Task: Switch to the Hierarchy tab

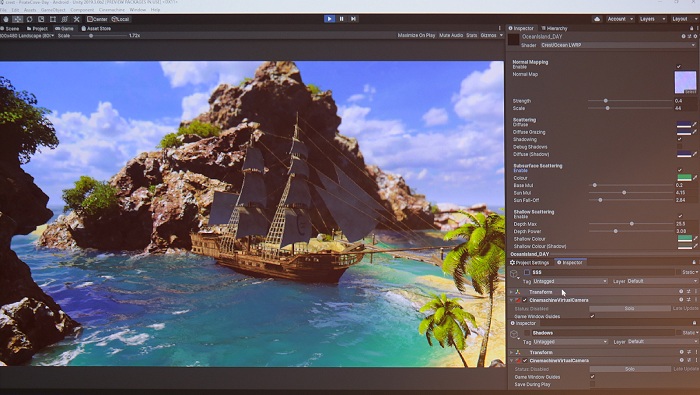Action: 554,28
